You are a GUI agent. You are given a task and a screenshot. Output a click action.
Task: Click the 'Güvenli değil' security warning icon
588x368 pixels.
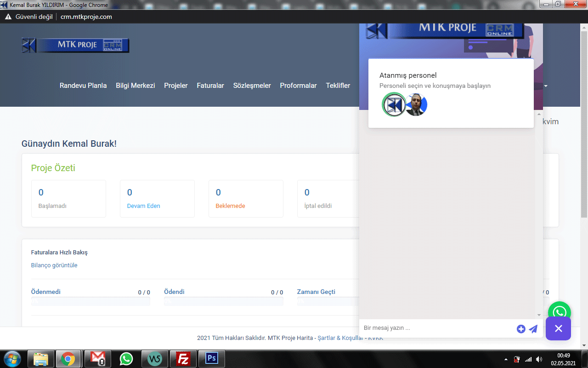pos(8,17)
